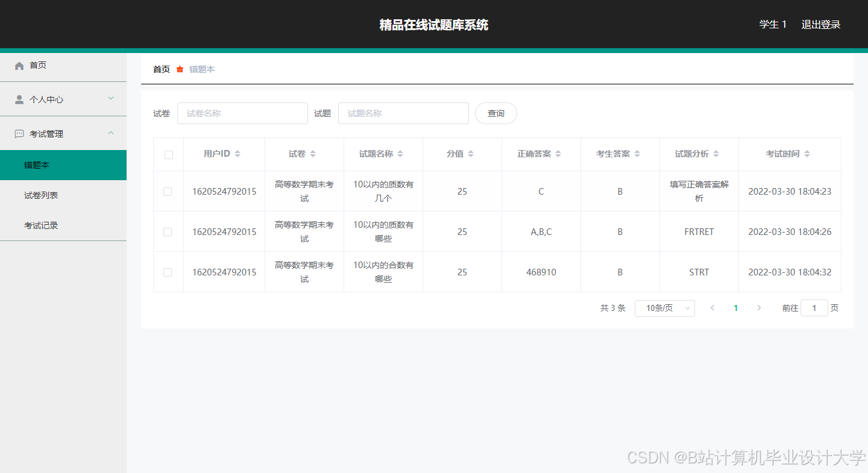
Task: Click the 精品在线试题库系统 title
Action: pos(434,25)
